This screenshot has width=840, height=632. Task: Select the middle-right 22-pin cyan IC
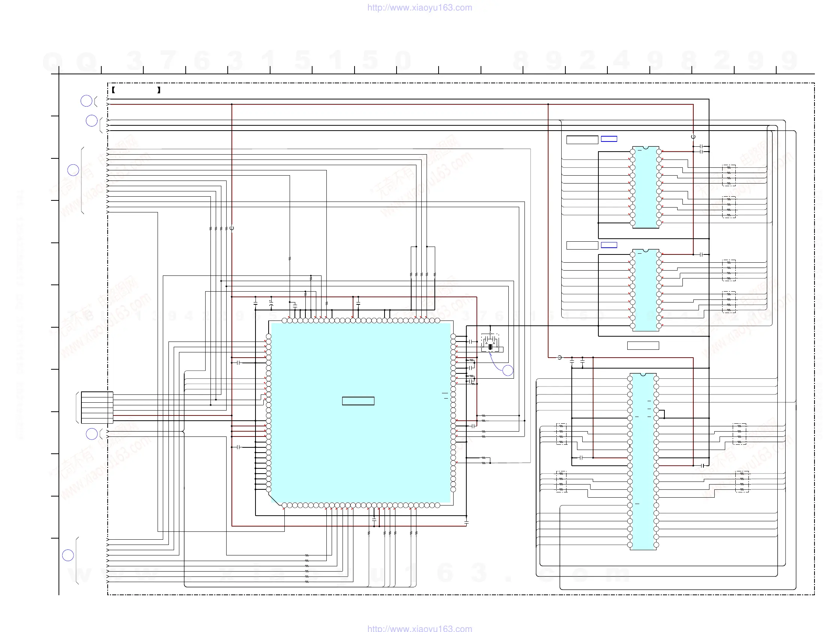click(646, 290)
